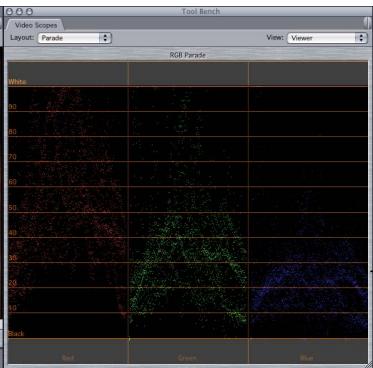Click the Black scale label

pyautogui.click(x=16, y=334)
